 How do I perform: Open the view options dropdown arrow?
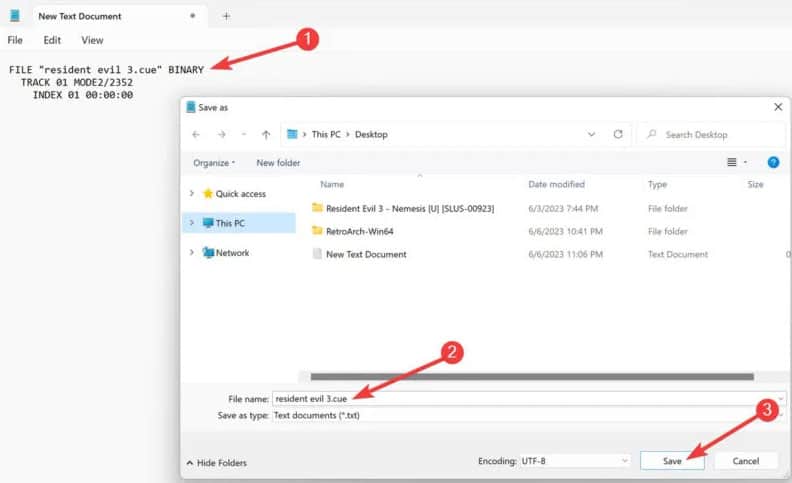[x=746, y=162]
